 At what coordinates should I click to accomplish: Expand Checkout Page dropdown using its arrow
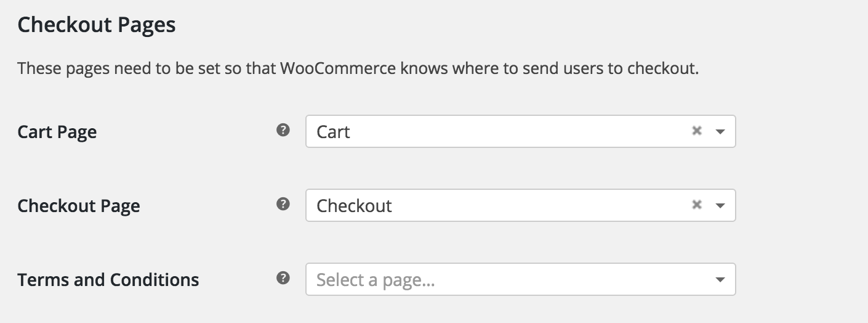tap(720, 205)
